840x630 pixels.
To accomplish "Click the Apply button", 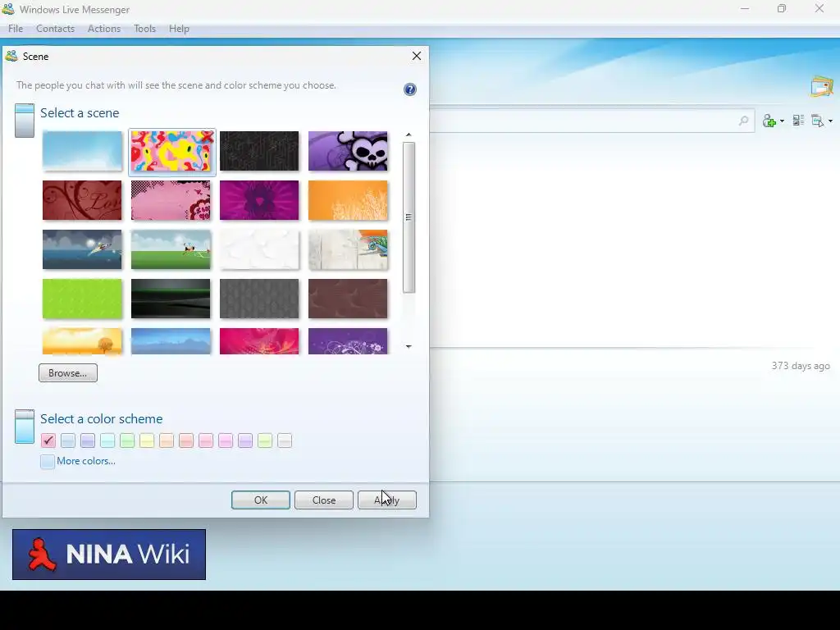I will pyautogui.click(x=387, y=500).
